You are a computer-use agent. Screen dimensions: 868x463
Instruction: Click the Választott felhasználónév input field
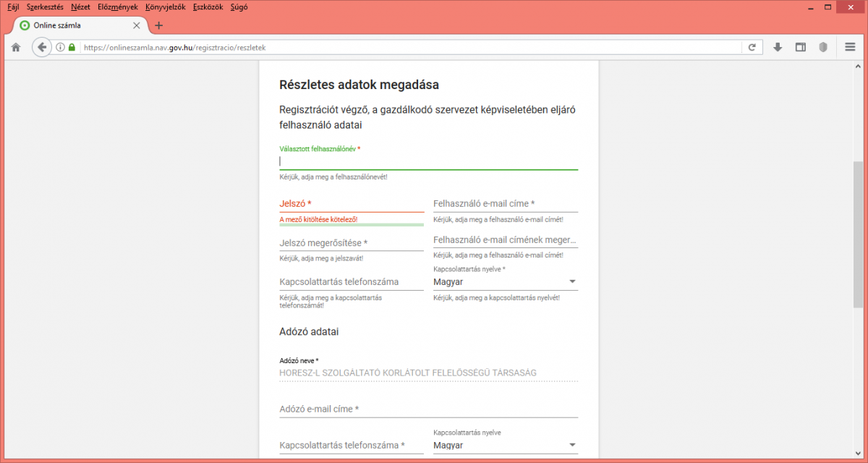[x=428, y=161]
